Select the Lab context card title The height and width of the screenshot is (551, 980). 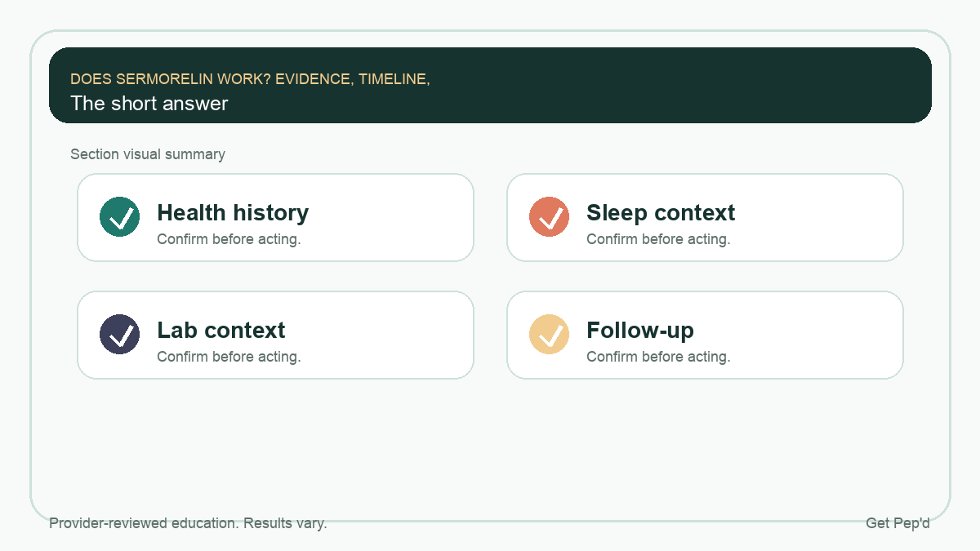[x=221, y=331]
